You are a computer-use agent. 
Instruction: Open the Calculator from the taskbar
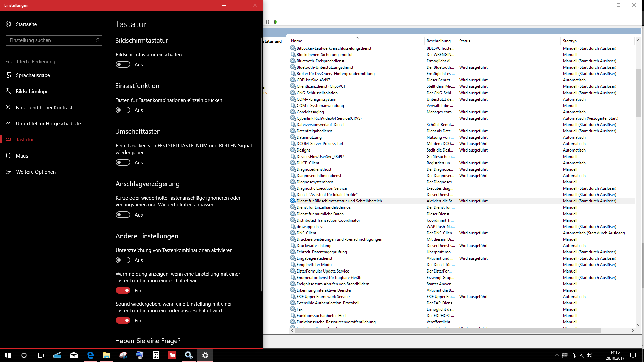point(156,355)
